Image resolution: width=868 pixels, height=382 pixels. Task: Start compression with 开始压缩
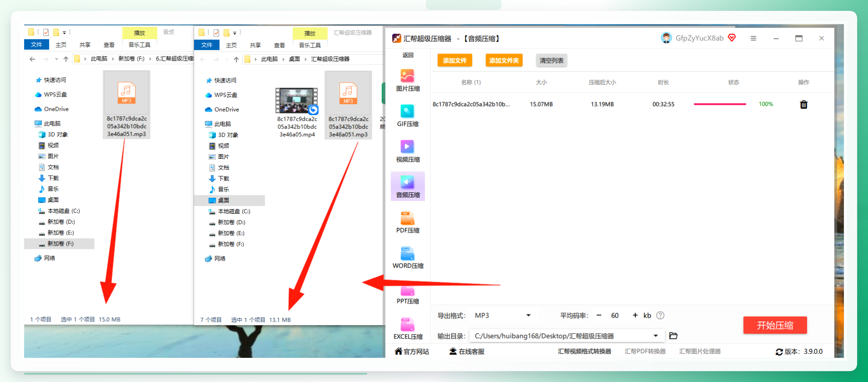click(x=775, y=325)
